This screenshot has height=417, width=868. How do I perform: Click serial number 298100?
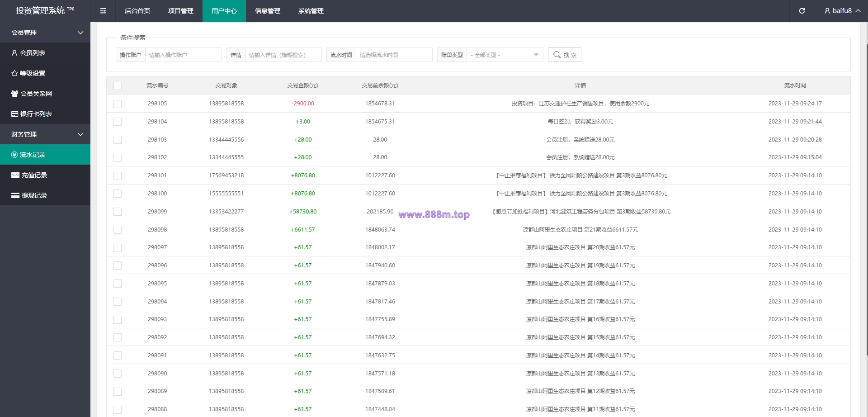157,194
